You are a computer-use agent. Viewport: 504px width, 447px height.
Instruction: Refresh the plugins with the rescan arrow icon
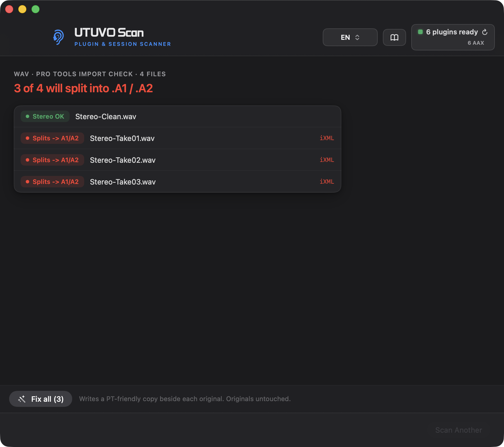click(x=485, y=32)
